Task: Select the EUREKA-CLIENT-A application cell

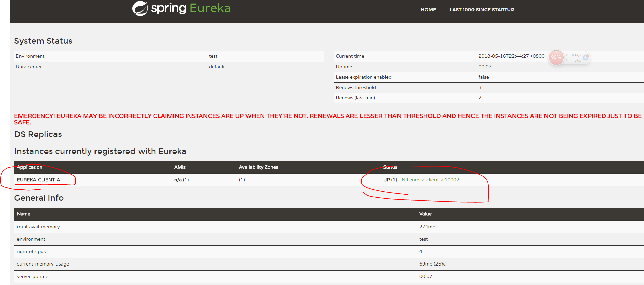Action: (38, 180)
